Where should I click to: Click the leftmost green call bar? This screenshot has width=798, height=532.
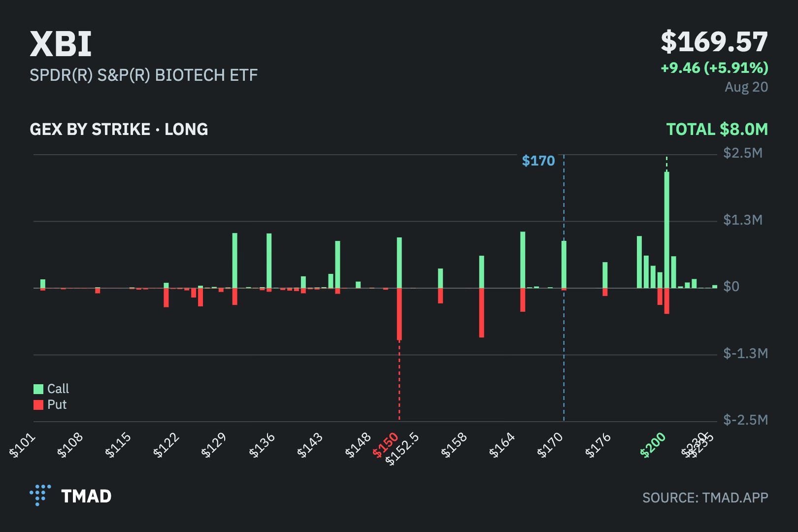click(x=43, y=284)
